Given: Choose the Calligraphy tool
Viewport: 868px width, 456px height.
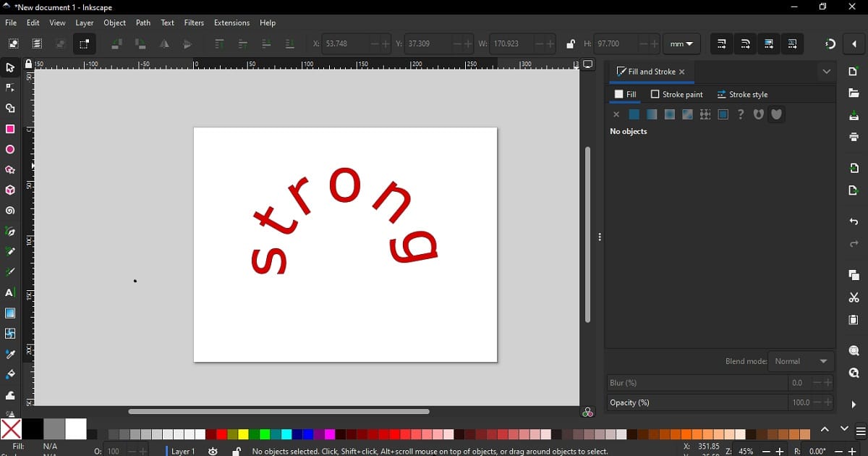Looking at the screenshot, I should 10,272.
